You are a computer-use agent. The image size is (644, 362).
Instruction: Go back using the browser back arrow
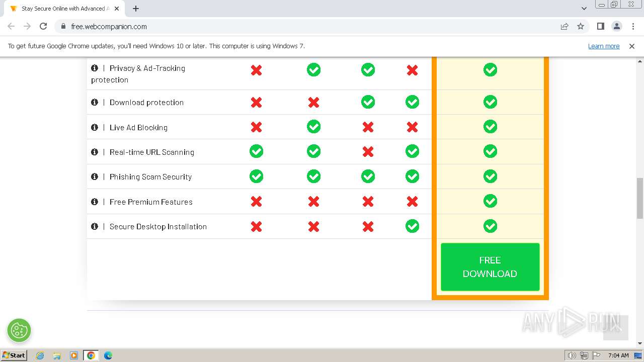(11, 26)
